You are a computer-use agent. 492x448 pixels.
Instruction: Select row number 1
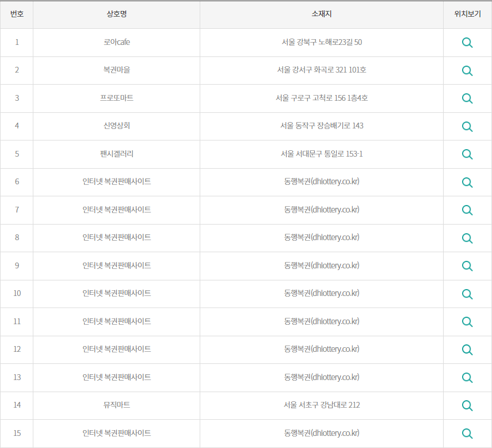[x=17, y=42]
